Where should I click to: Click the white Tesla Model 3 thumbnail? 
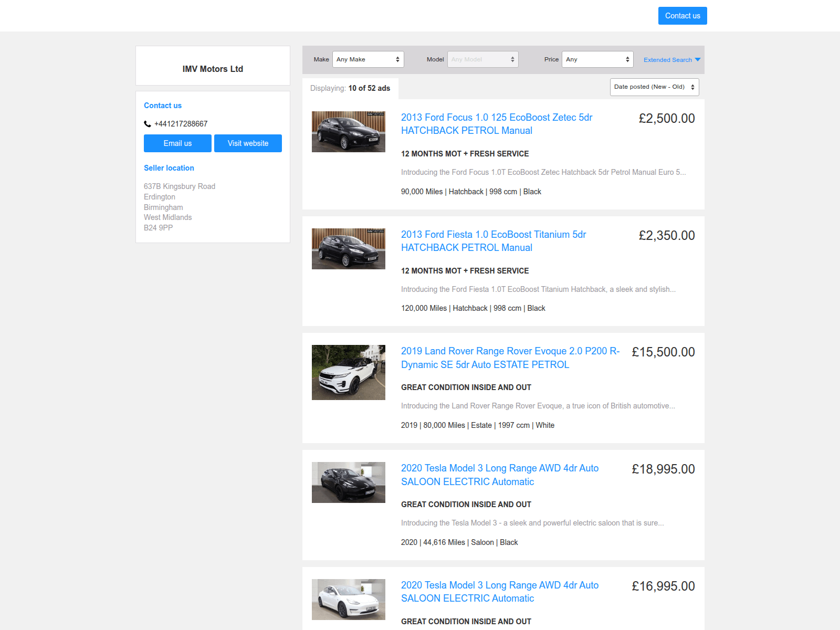pos(349,600)
